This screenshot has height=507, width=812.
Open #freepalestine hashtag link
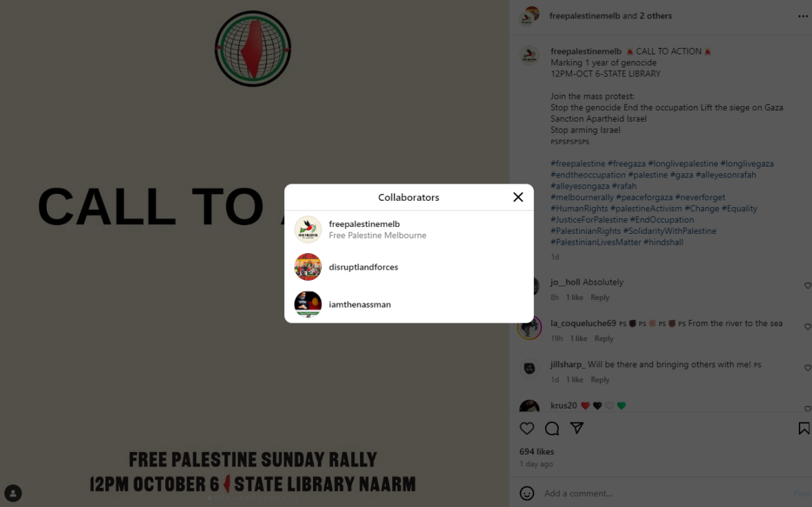click(x=578, y=164)
